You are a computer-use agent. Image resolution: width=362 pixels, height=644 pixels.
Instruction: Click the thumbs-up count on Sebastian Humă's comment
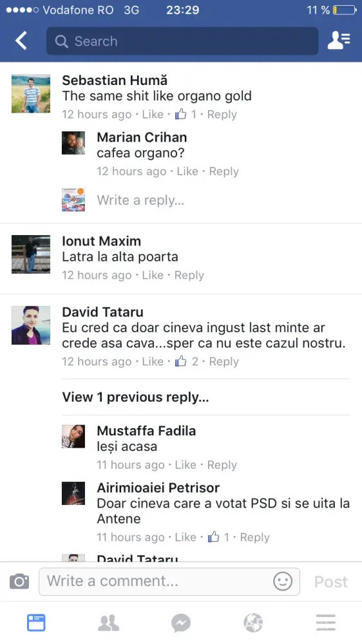click(x=186, y=114)
